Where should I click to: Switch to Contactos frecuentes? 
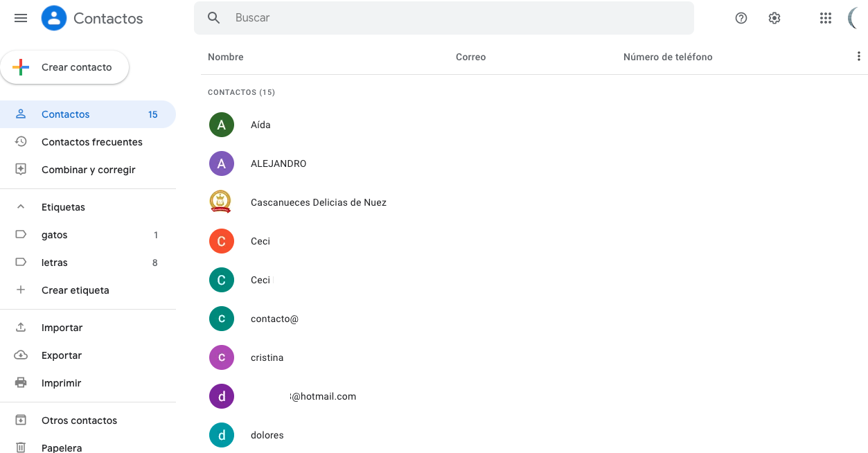[92, 141]
